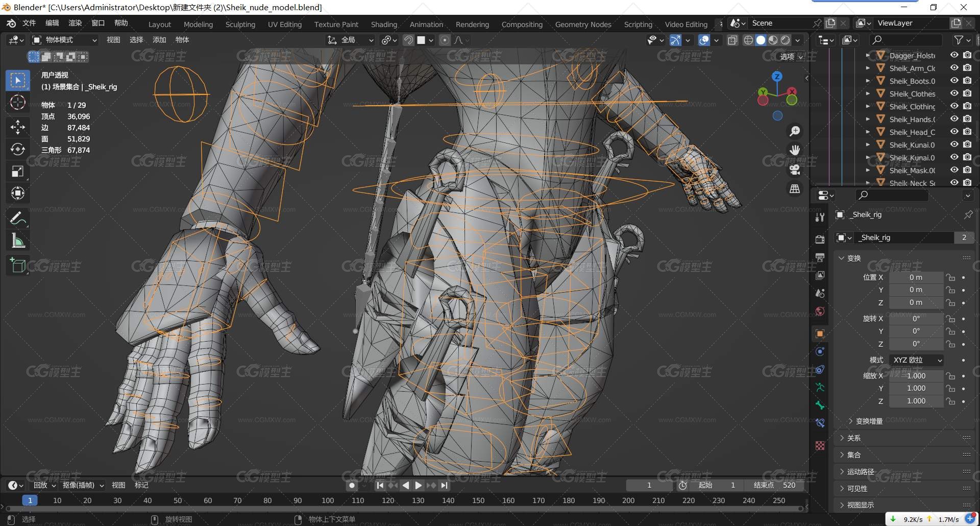Image resolution: width=980 pixels, height=526 pixels.
Task: Switch to the UV Editing workspace tab
Action: [x=285, y=25]
